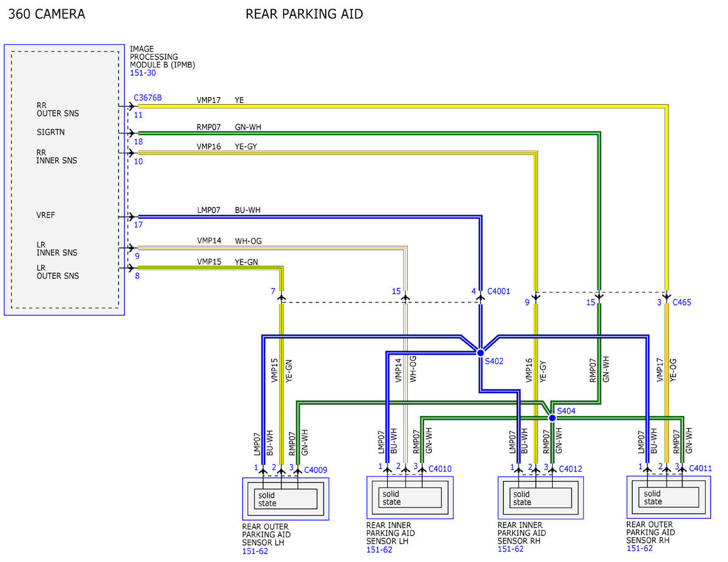Click the VMP17 YE wire label
The width and height of the screenshot is (728, 562).
(x=220, y=100)
